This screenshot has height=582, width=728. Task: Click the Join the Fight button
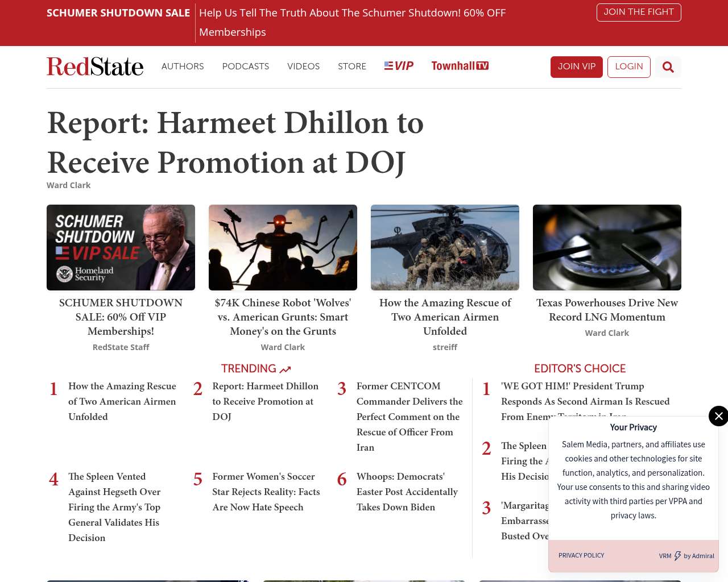(639, 12)
